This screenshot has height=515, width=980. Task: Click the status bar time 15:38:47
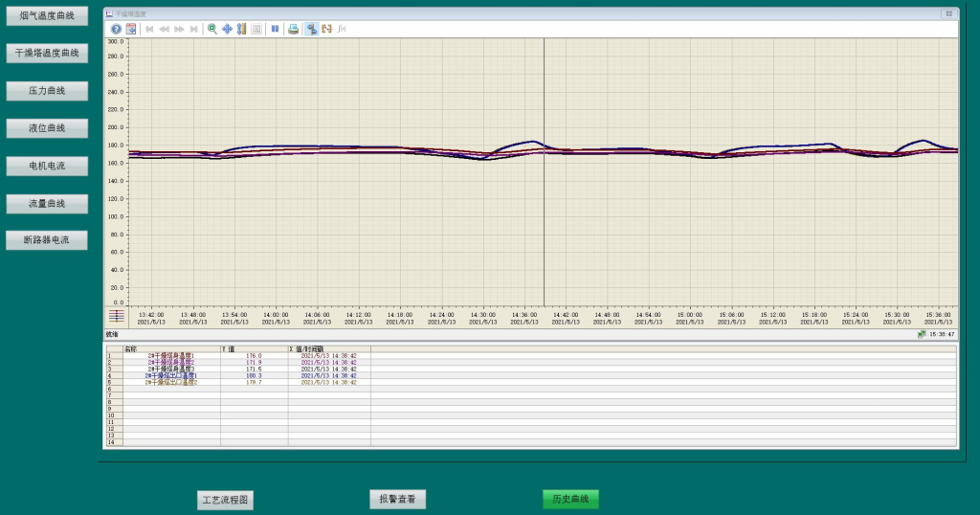click(942, 334)
